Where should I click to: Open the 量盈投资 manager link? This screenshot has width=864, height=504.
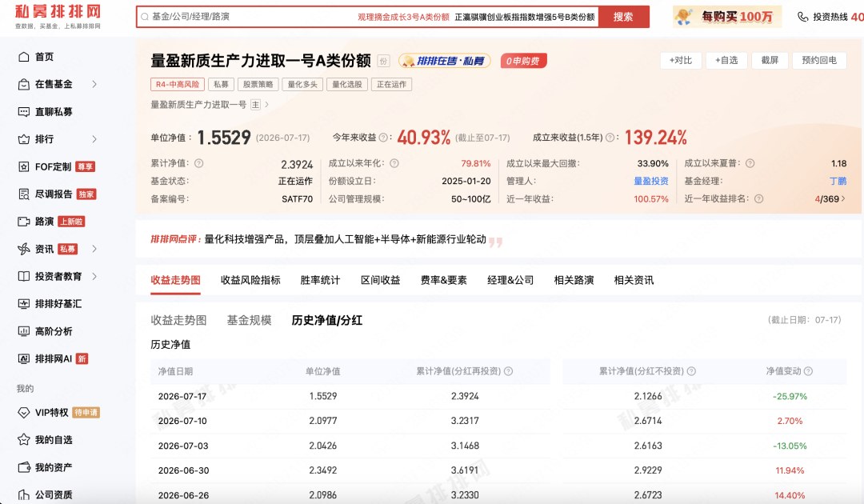pos(650,182)
